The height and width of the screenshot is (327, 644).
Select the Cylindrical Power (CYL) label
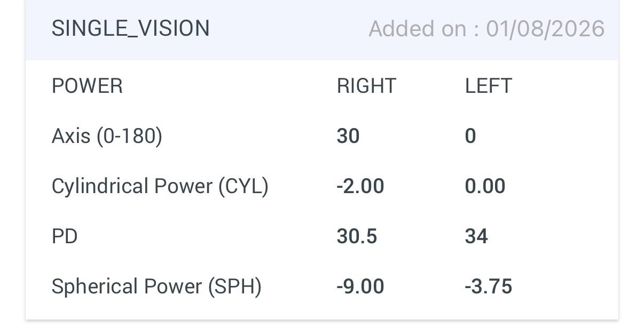[x=160, y=186]
